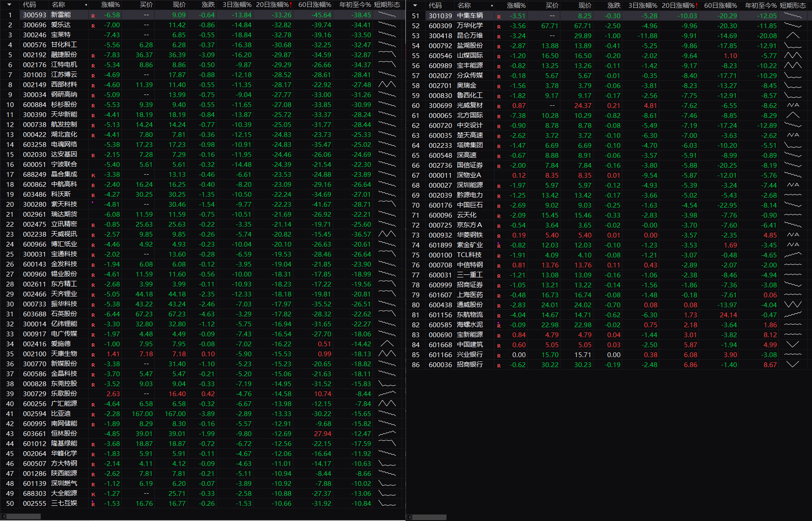Image resolution: width=812 pixels, height=521 pixels.
Task: Click the R marker in 新雷能 row
Action: (93, 16)
